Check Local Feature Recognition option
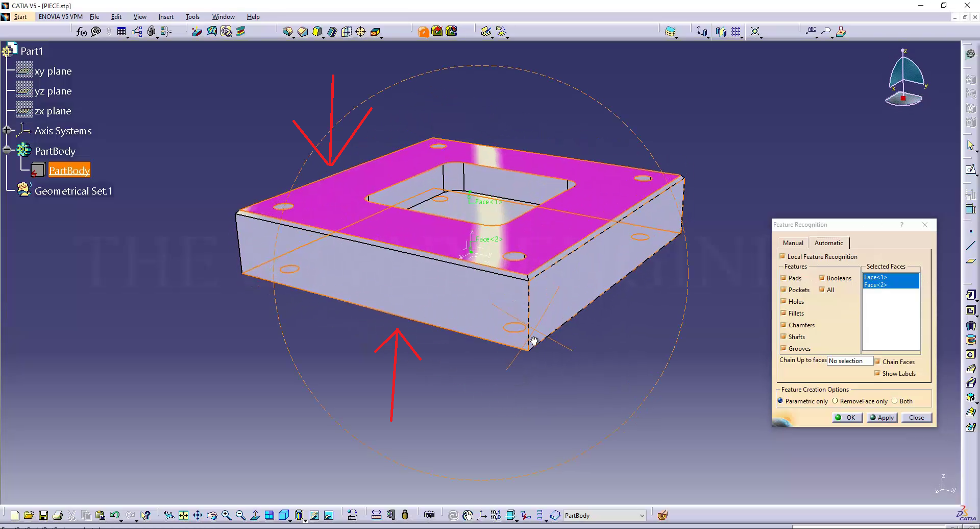 [782, 256]
